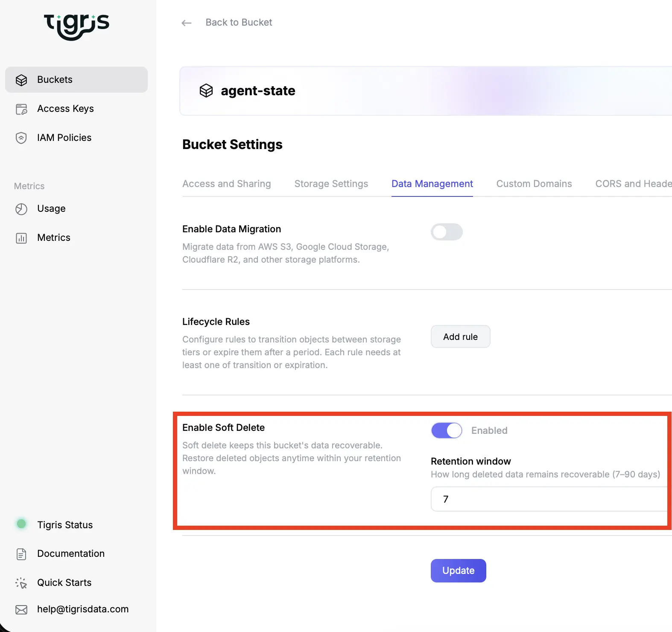Switch to the Storage Settings tab
Image resolution: width=672 pixels, height=632 pixels.
331,184
